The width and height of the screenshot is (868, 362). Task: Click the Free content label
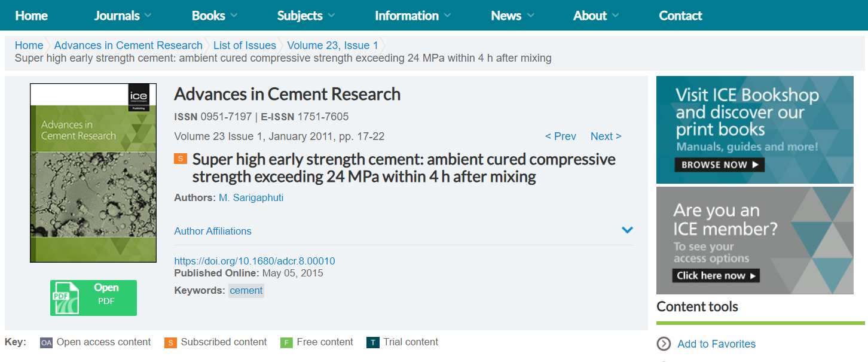click(325, 342)
